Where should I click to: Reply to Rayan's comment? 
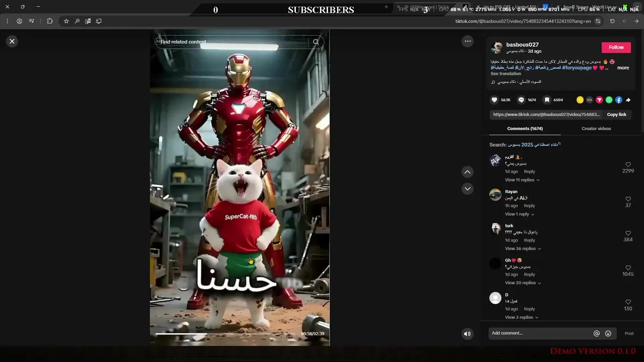coord(529,206)
